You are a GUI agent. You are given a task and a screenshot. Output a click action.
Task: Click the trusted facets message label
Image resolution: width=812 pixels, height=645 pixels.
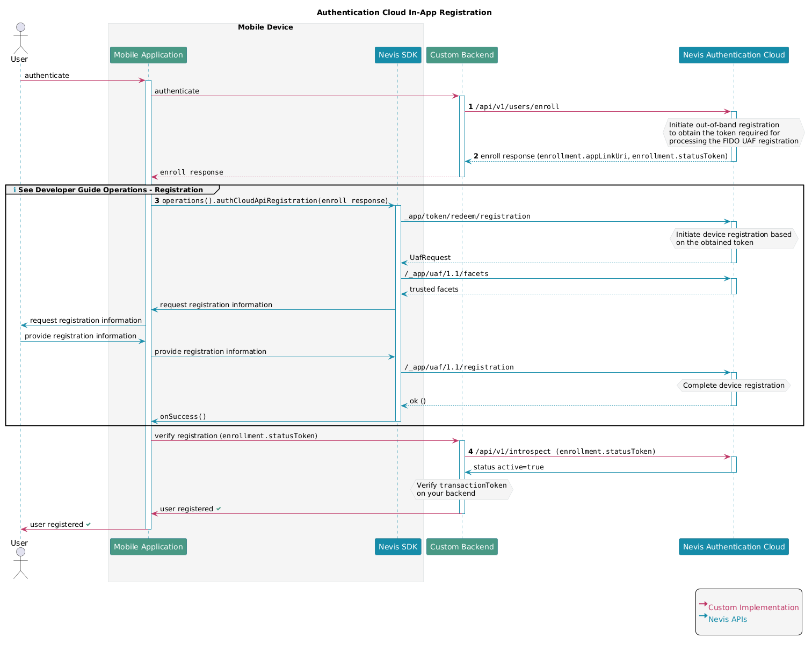pos(434,289)
